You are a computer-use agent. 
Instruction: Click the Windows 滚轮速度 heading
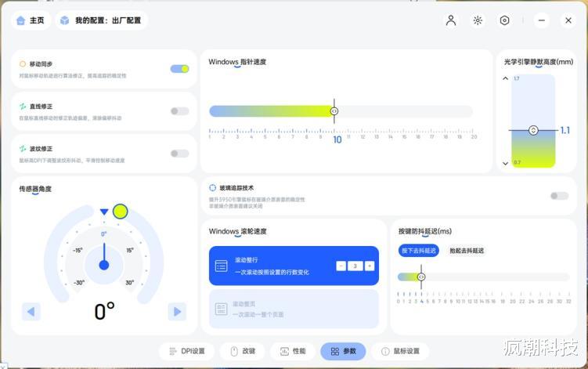pyautogui.click(x=238, y=231)
